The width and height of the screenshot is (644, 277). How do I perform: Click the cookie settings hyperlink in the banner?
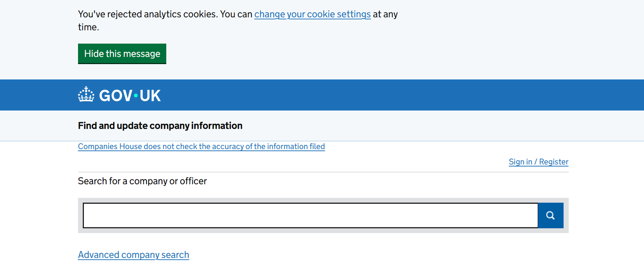(x=312, y=15)
